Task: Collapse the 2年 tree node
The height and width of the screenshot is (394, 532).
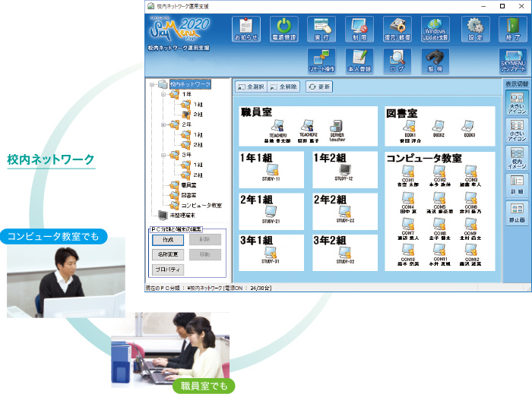Action: (x=163, y=125)
